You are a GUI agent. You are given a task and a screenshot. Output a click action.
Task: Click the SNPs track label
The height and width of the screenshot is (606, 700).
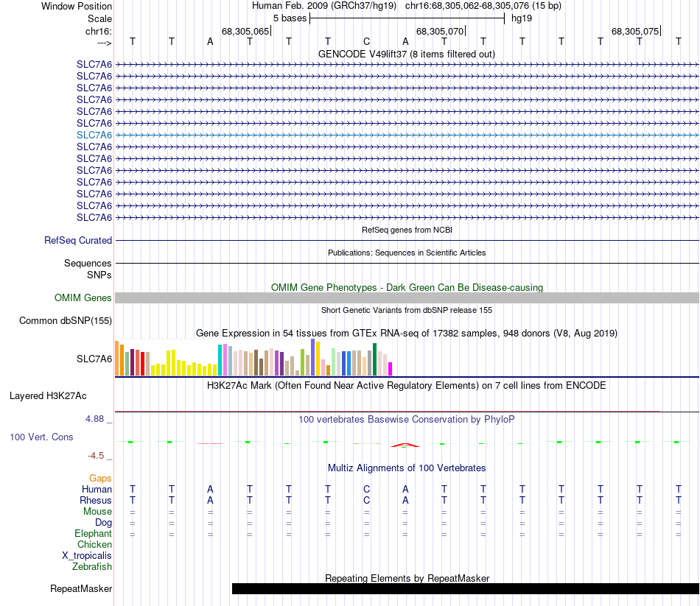pos(99,275)
